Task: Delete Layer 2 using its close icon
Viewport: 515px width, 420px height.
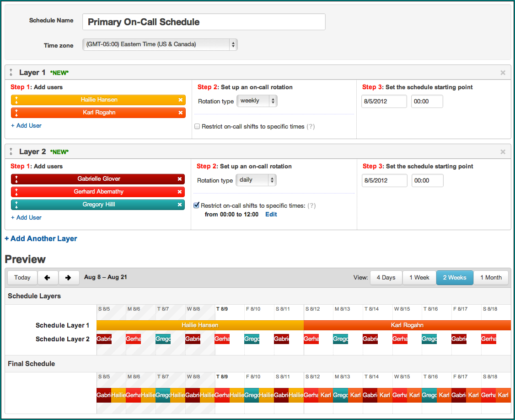Action: pos(503,152)
